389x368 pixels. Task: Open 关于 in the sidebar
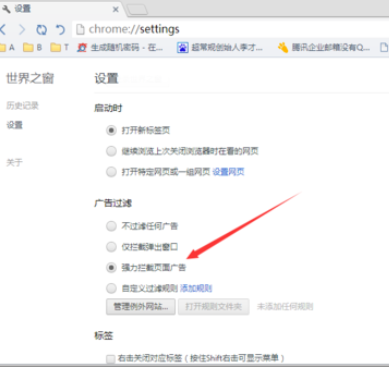click(15, 163)
